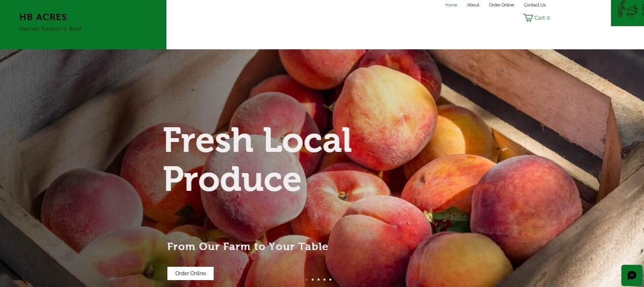Click From Our Farm to Your Table text

(x=248, y=247)
